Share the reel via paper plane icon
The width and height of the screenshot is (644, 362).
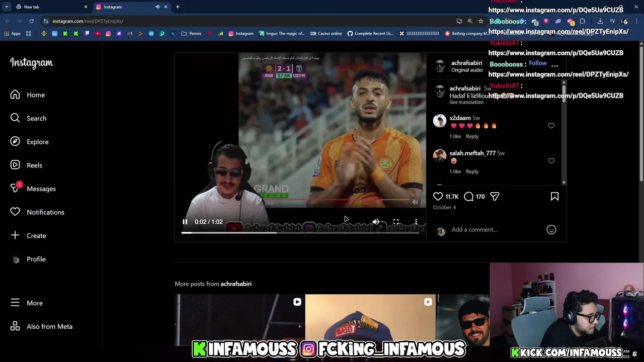point(495,197)
